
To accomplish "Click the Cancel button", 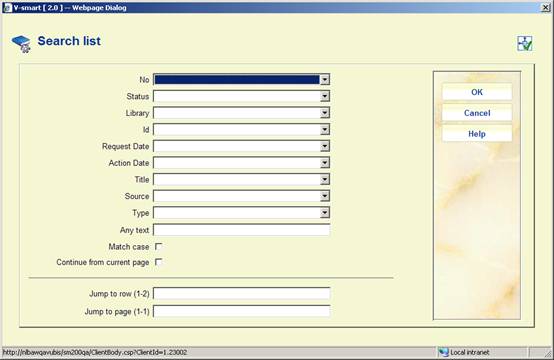I will click(x=477, y=113).
